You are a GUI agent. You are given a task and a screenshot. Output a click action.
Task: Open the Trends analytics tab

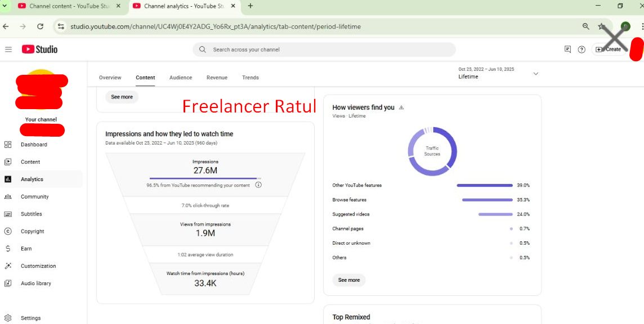pos(251,78)
